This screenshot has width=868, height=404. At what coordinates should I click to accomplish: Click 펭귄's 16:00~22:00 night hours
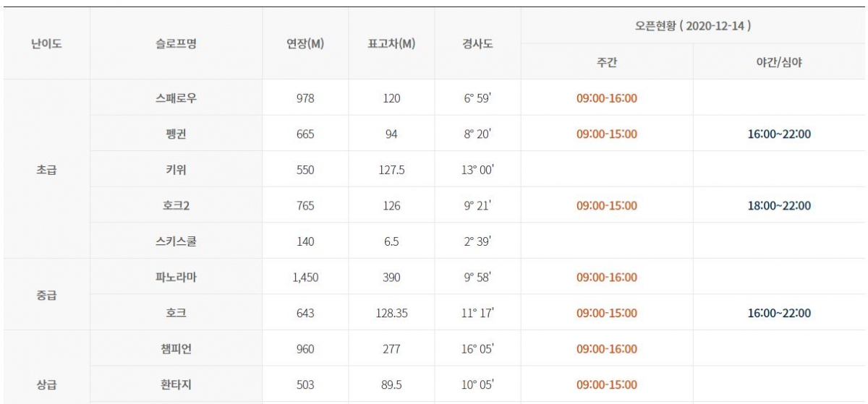click(x=779, y=134)
